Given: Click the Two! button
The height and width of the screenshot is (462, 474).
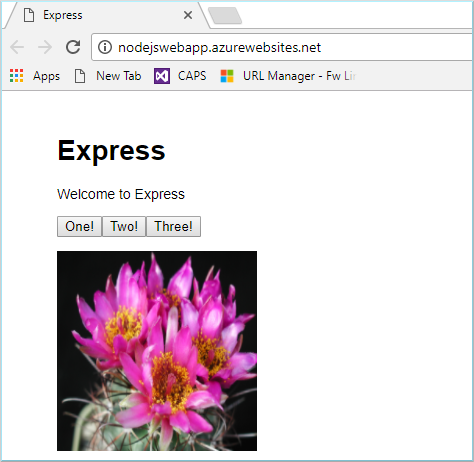Looking at the screenshot, I should click(124, 227).
